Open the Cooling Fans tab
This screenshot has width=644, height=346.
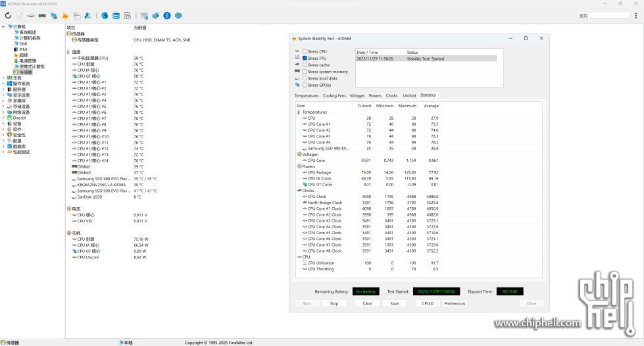click(x=334, y=95)
